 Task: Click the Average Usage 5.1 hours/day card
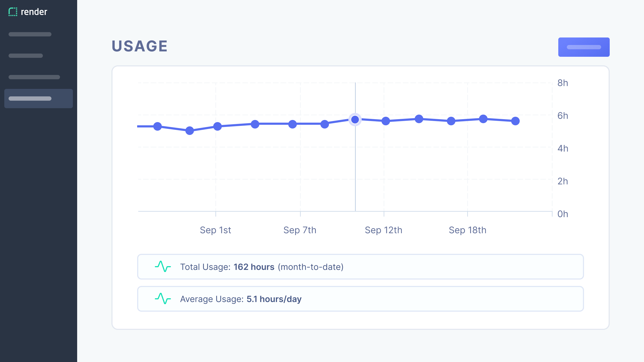[x=360, y=299]
